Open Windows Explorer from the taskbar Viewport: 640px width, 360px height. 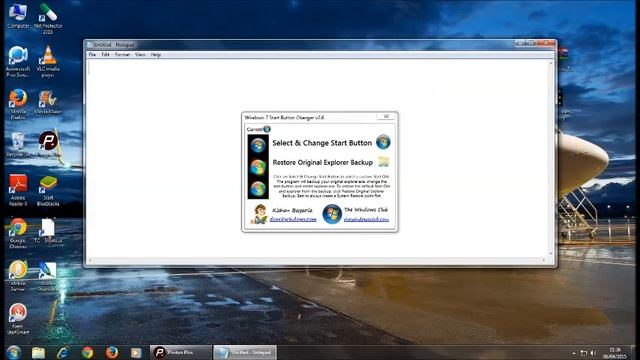(x=38, y=352)
